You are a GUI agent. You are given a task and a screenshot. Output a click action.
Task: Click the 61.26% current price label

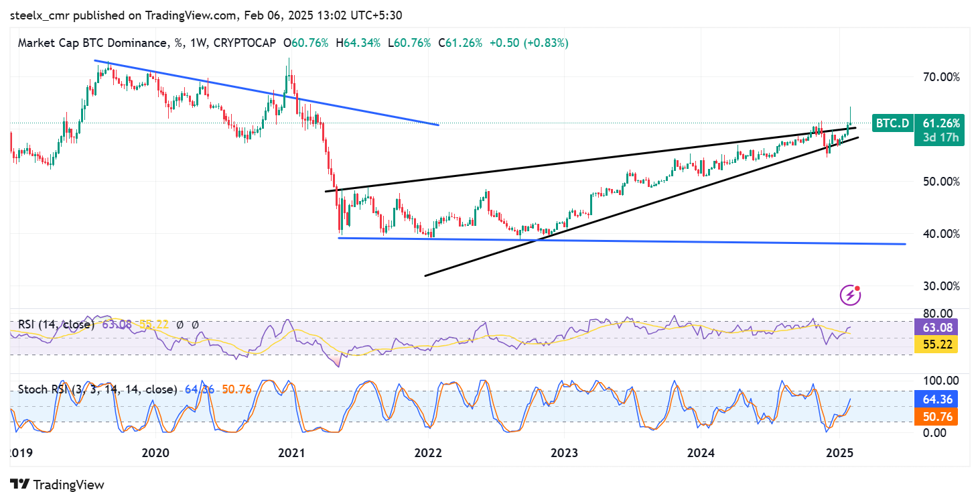click(x=941, y=123)
